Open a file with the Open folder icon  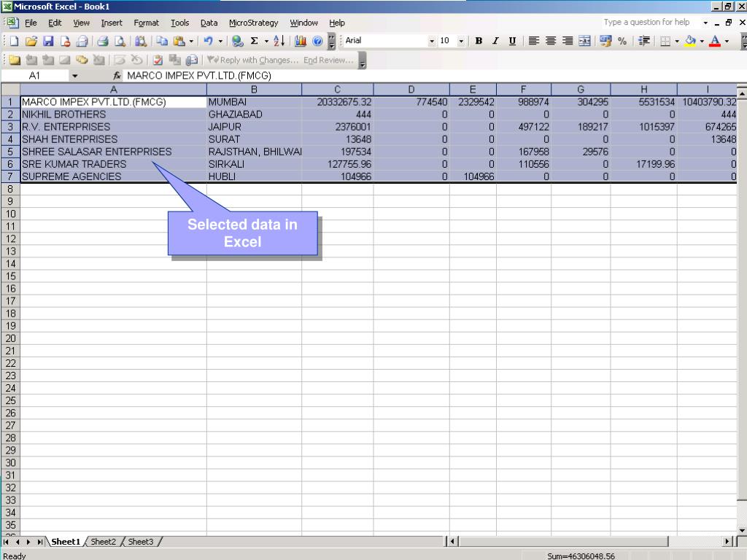[31, 41]
